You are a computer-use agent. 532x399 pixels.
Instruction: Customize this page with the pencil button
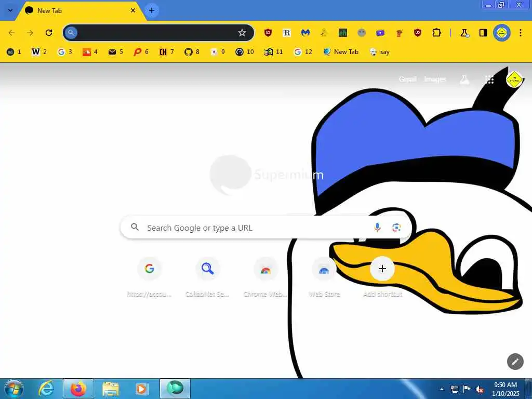515,362
